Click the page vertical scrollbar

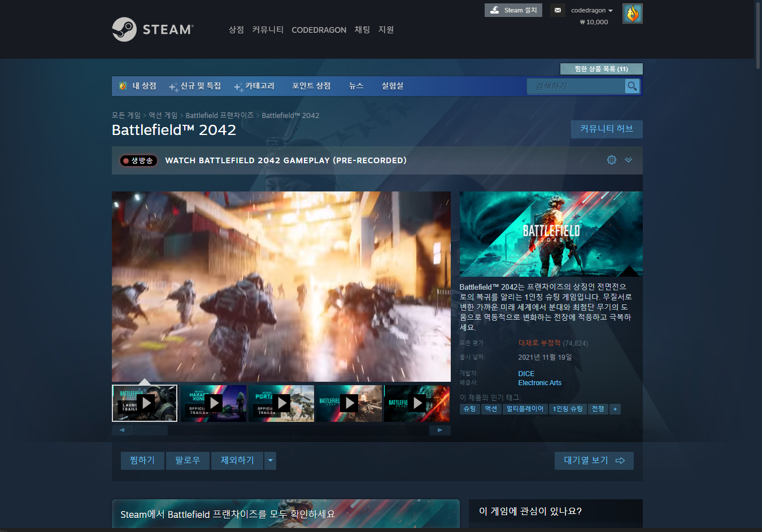[758, 34]
